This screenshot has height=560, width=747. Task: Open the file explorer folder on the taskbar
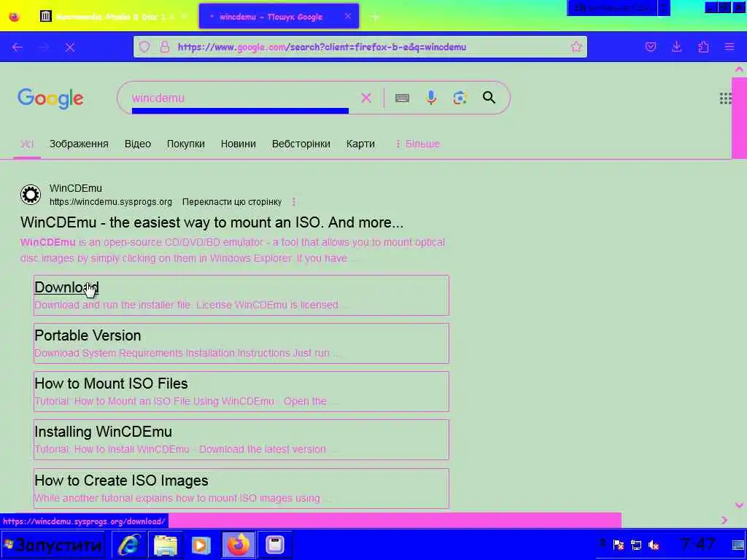165,545
